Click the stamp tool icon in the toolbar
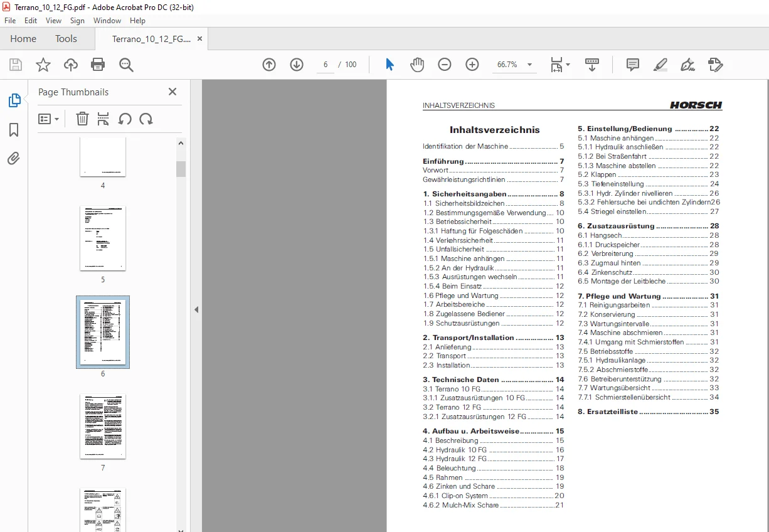Screen dimensions: 769x532 pos(716,65)
